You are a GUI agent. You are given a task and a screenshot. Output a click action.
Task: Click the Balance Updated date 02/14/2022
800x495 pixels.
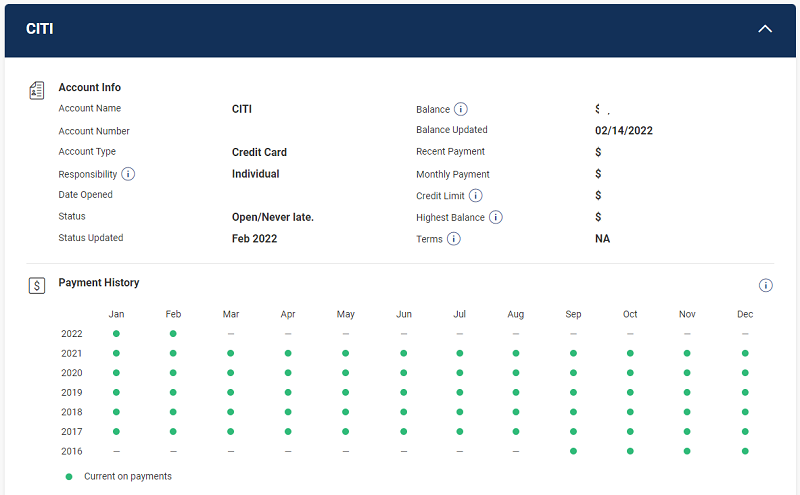pyautogui.click(x=624, y=130)
